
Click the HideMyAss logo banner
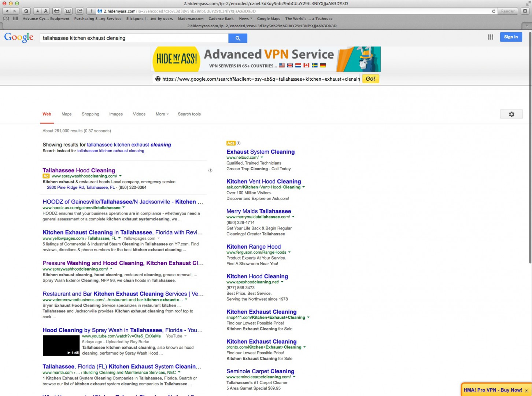[x=176, y=59]
